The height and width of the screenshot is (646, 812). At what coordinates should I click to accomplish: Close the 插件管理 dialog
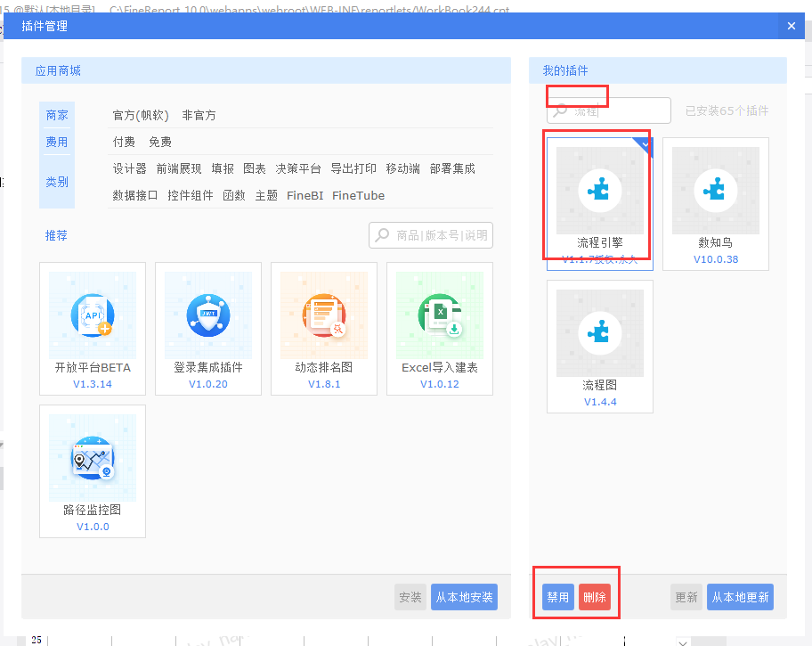792,26
